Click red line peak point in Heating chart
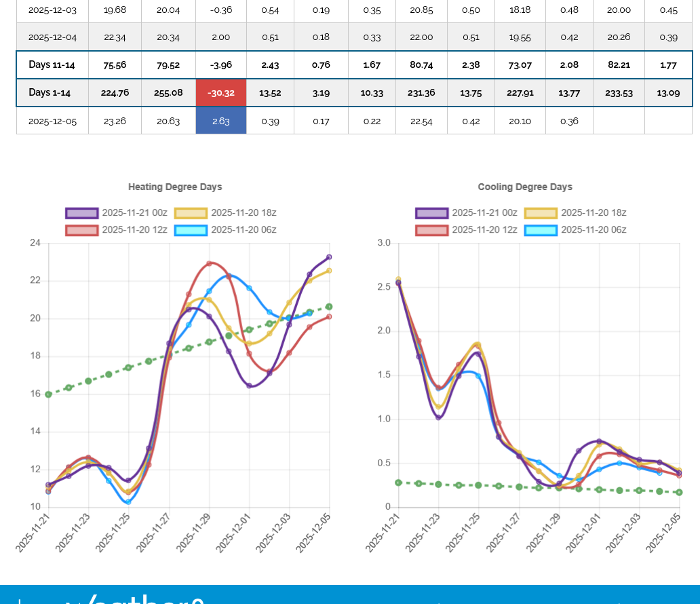The width and height of the screenshot is (700, 604). coord(209,263)
